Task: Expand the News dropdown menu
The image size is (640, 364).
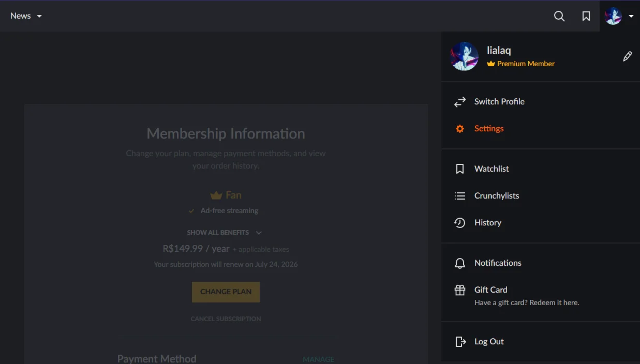Action: coord(26,16)
